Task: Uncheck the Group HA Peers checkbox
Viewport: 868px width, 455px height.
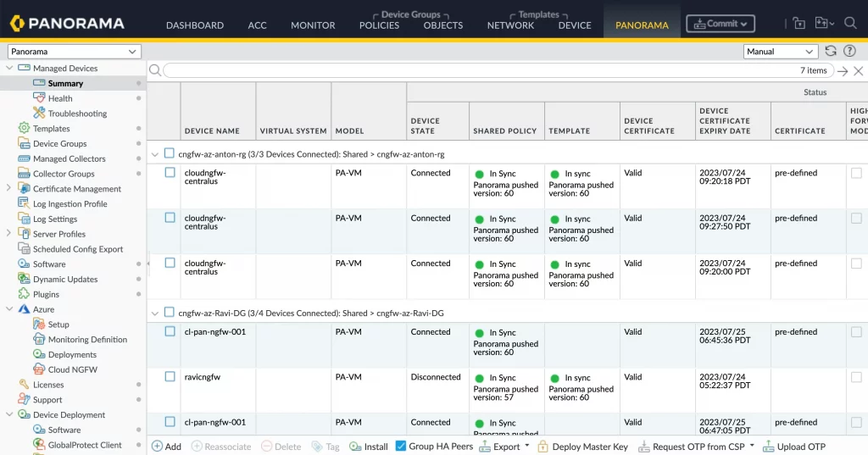Action: [x=401, y=446]
